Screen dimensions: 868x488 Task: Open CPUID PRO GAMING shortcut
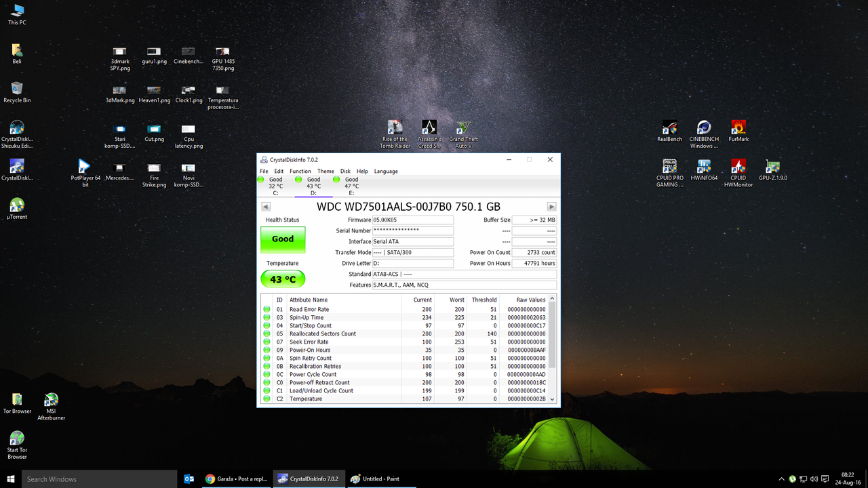[x=669, y=173]
